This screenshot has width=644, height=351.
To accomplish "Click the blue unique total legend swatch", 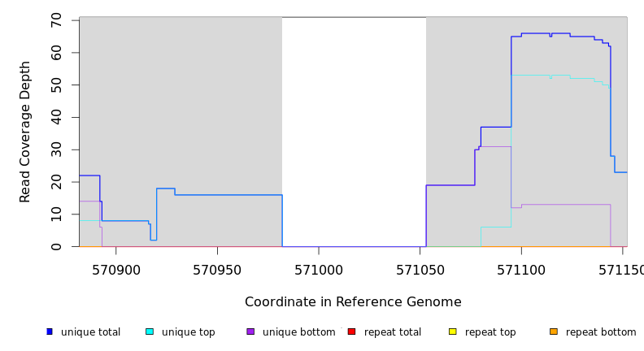I will tap(50, 331).
